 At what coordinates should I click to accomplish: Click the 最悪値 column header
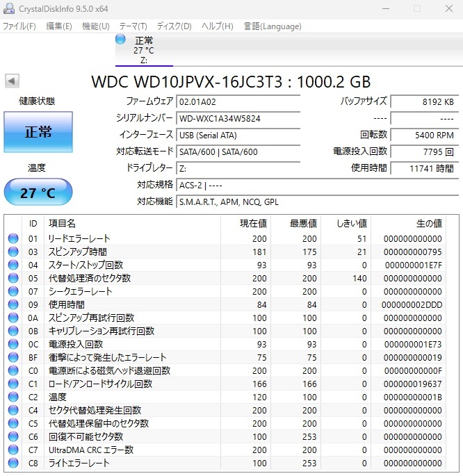[296, 224]
